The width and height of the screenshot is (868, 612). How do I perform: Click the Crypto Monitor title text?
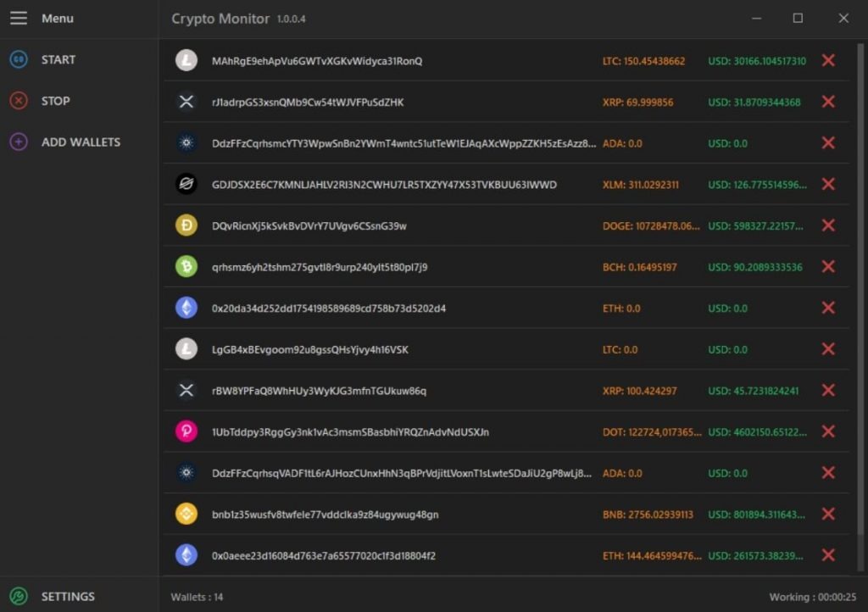(x=220, y=19)
